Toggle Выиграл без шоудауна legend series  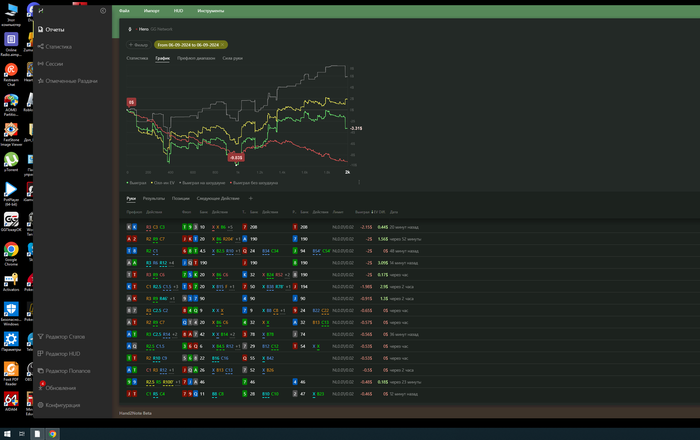(254, 183)
